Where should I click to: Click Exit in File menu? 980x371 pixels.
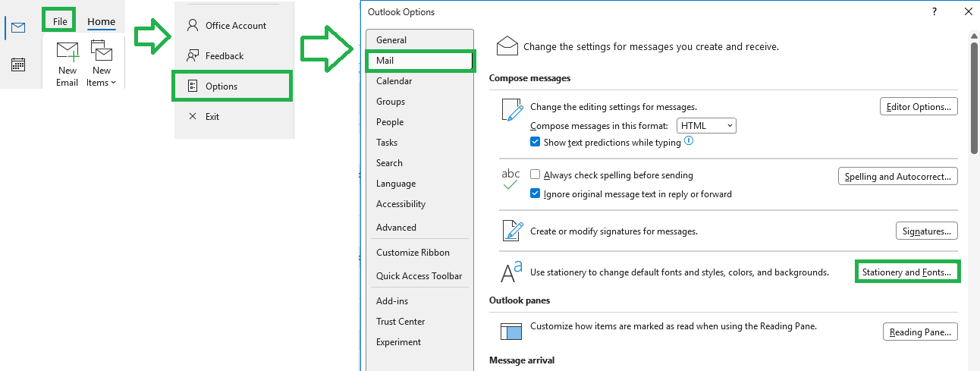(x=212, y=116)
